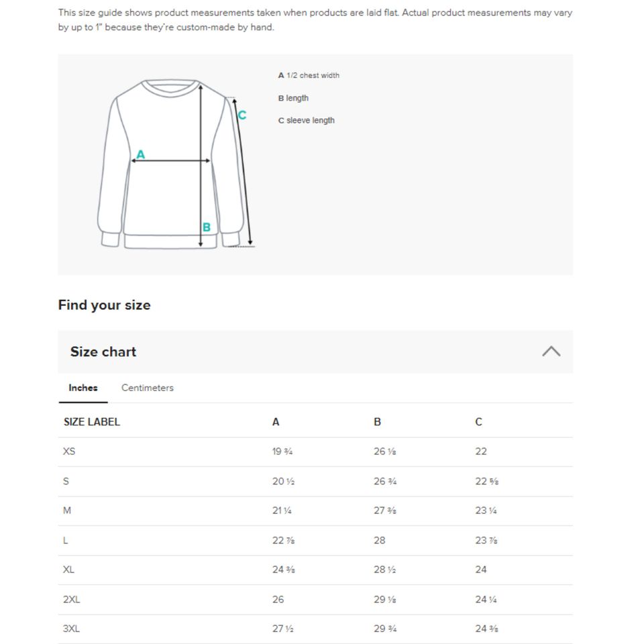Click the "Find your size" heading
The width and height of the screenshot is (644, 644).
pos(104,305)
